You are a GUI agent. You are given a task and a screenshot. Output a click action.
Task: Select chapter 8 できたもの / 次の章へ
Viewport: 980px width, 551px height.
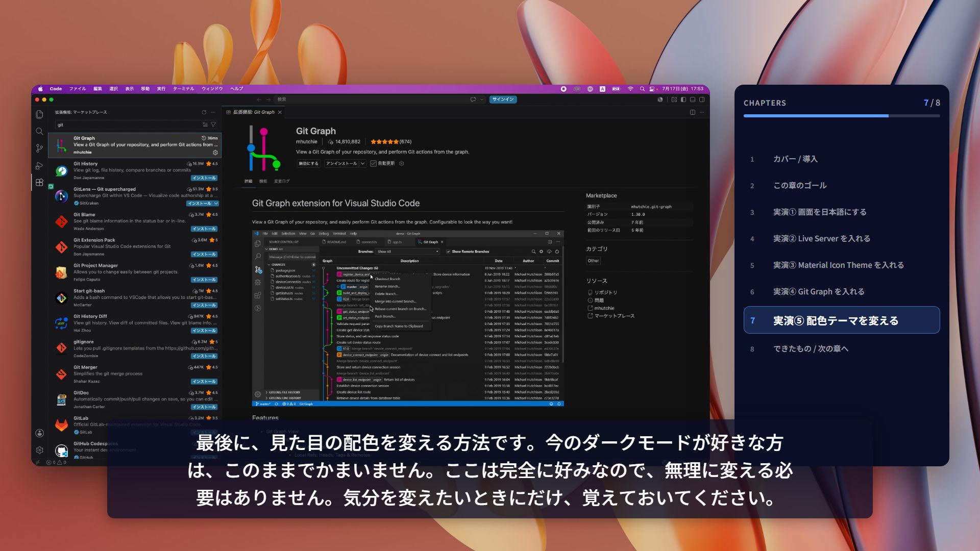click(x=842, y=349)
